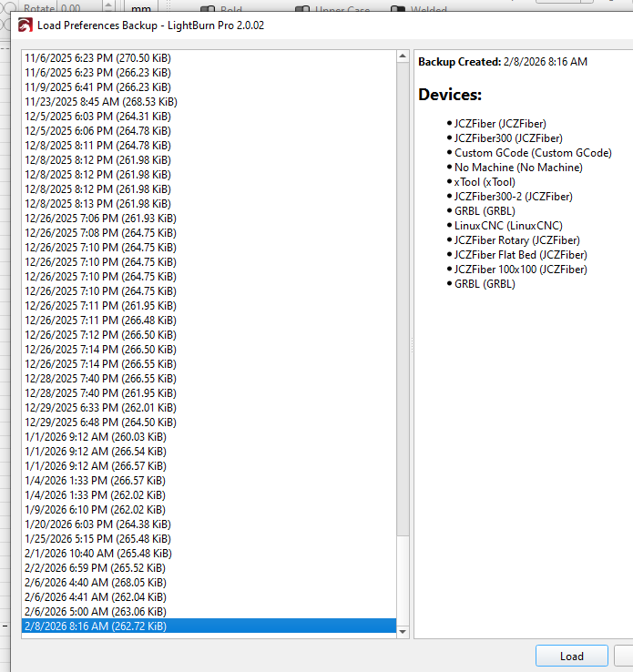
Task: Select backup 12/8/2025 8:11 PM
Action: (x=209, y=146)
